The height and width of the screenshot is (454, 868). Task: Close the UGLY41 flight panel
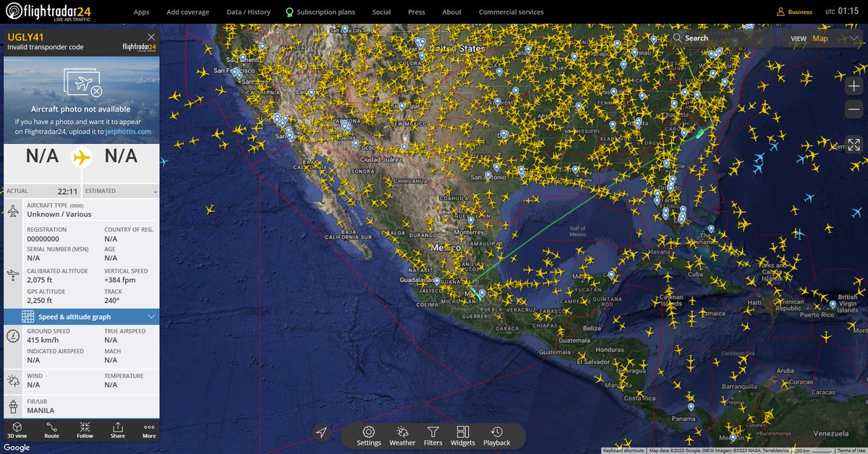[x=150, y=37]
